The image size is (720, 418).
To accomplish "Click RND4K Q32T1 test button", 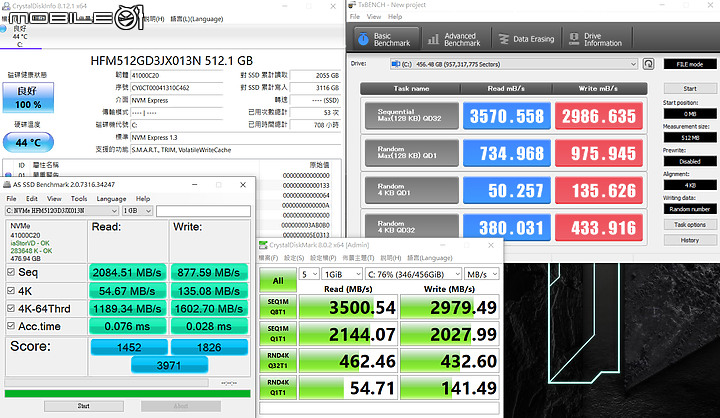I will [278, 361].
